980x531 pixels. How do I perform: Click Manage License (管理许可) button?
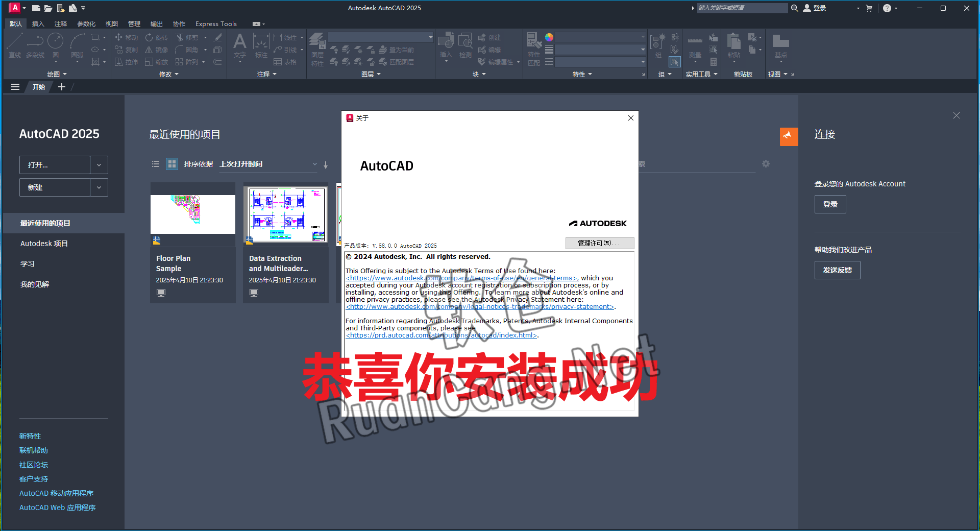pyautogui.click(x=600, y=243)
